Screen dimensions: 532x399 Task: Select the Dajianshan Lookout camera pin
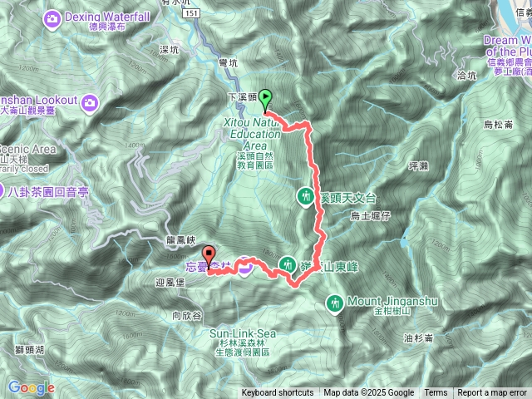[x=90, y=103]
